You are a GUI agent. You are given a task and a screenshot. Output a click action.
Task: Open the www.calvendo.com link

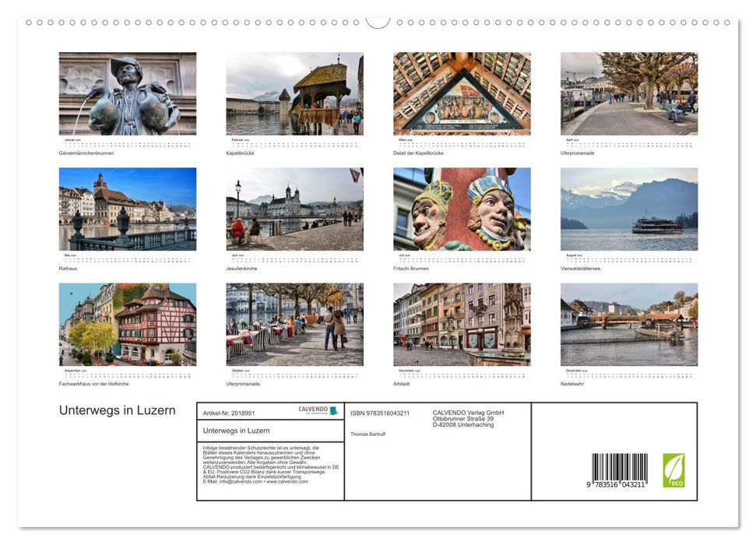287,482
